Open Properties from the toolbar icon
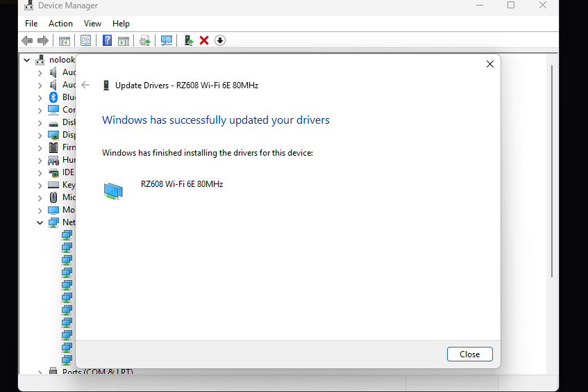Screen dimensions: 588x392 [x=85, y=40]
